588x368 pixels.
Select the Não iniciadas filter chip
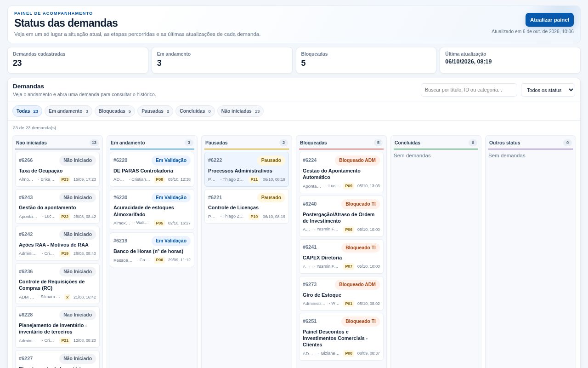pos(240,111)
